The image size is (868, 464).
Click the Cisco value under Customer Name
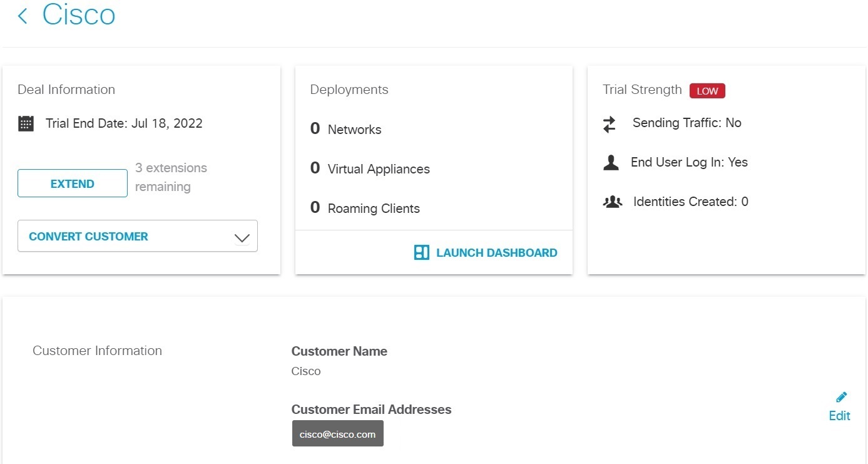pyautogui.click(x=306, y=371)
